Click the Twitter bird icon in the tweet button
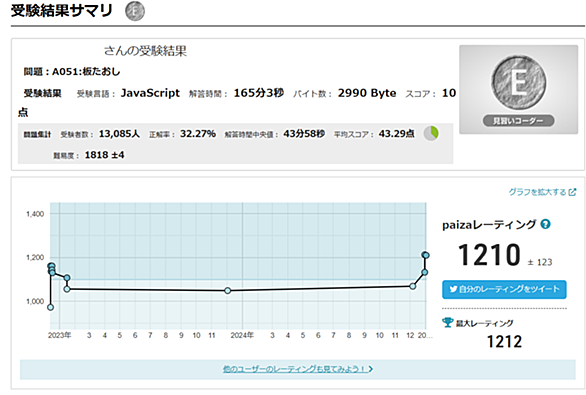 click(453, 289)
